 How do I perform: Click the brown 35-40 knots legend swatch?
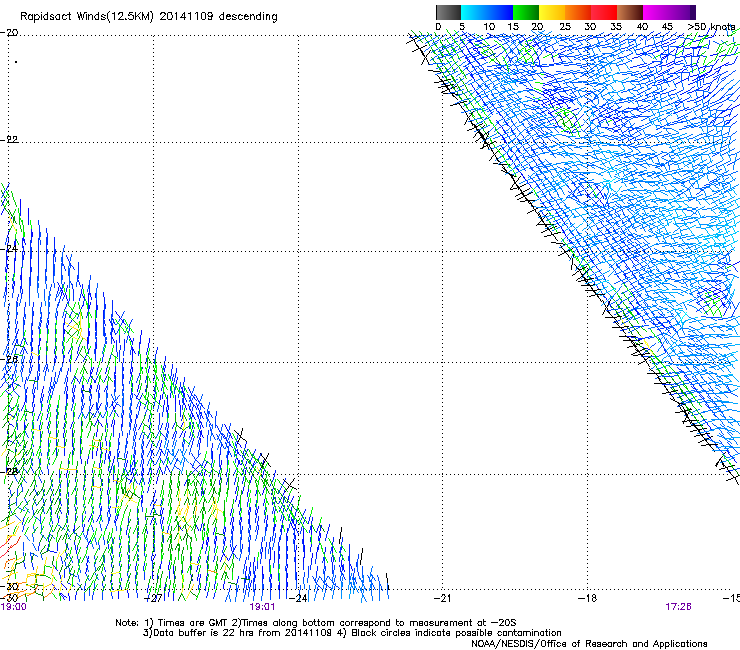tap(630, 12)
